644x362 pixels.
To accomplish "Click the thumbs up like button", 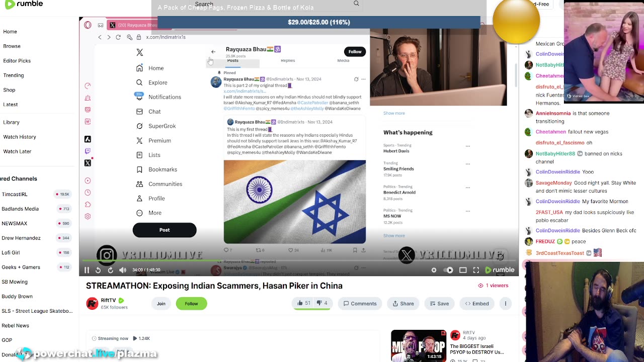I will (x=303, y=303).
